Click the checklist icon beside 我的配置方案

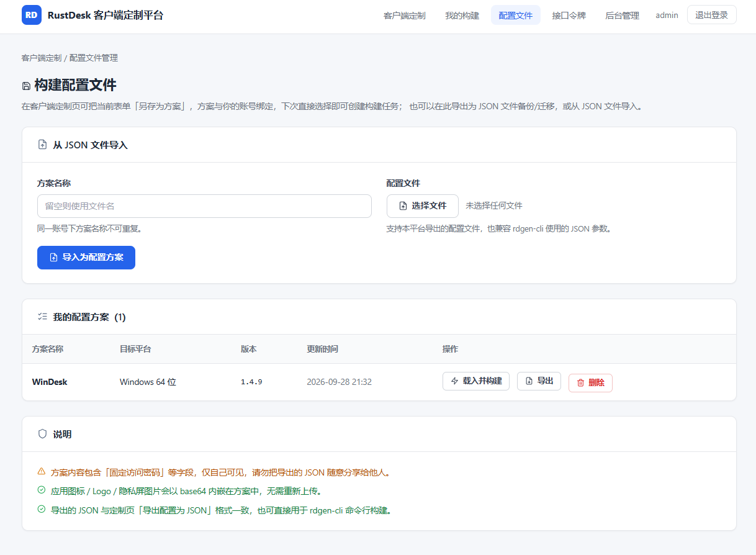(42, 317)
